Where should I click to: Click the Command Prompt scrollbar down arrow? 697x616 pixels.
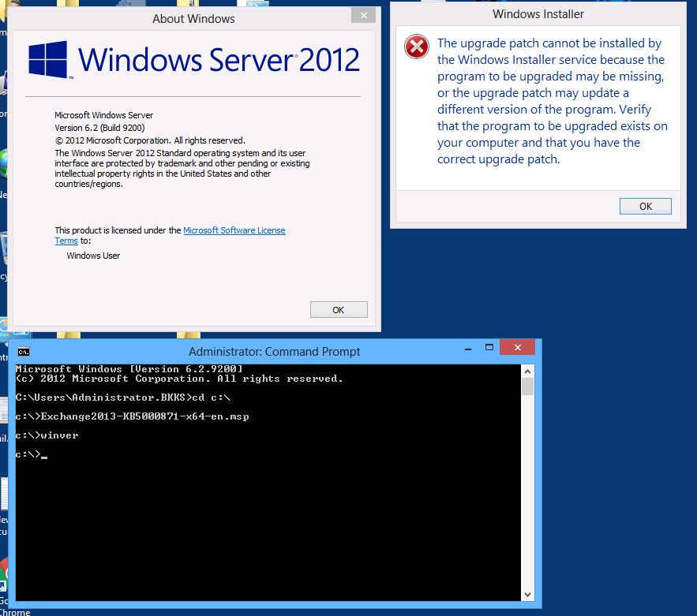[x=527, y=594]
